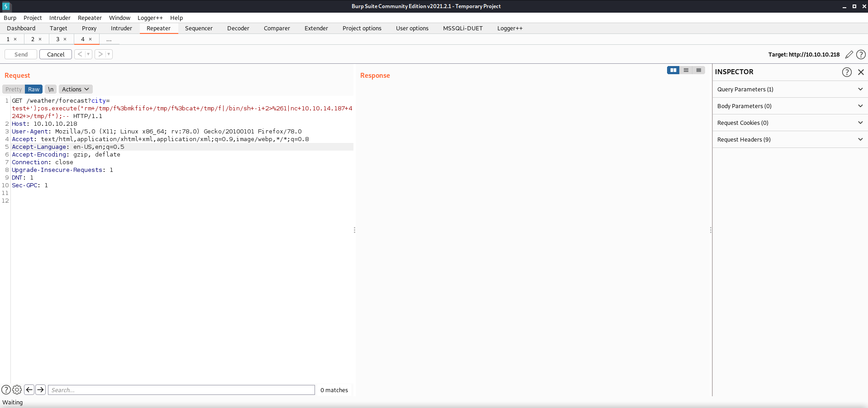This screenshot has width=868, height=408.
Task: Expand Request Cookies (0) section
Action: (x=790, y=123)
